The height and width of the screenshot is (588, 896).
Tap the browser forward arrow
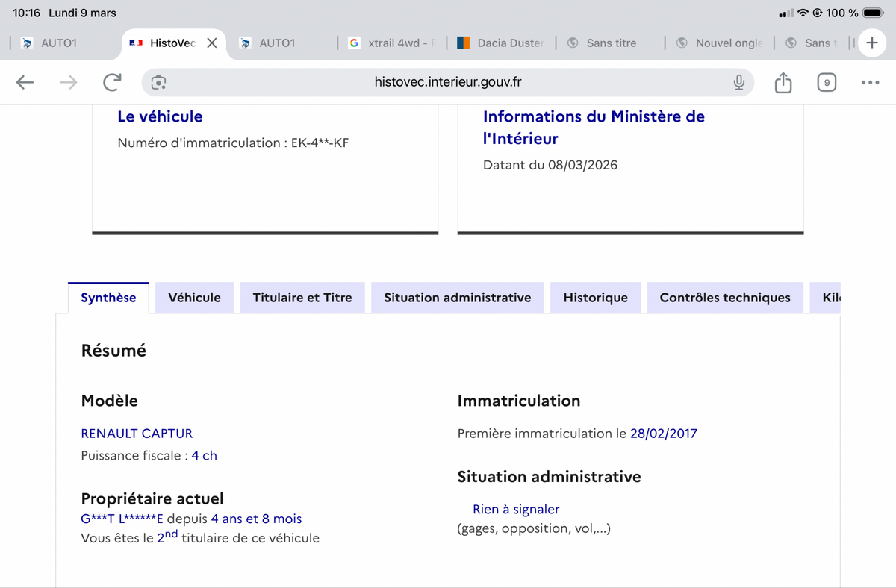68,82
